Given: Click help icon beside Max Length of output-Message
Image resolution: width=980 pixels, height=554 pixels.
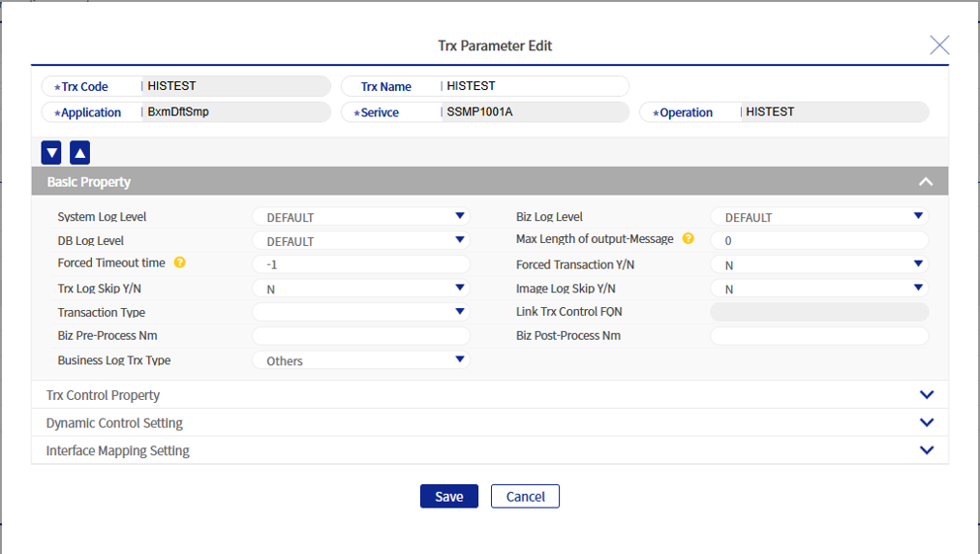Looking at the screenshot, I should pyautogui.click(x=689, y=238).
